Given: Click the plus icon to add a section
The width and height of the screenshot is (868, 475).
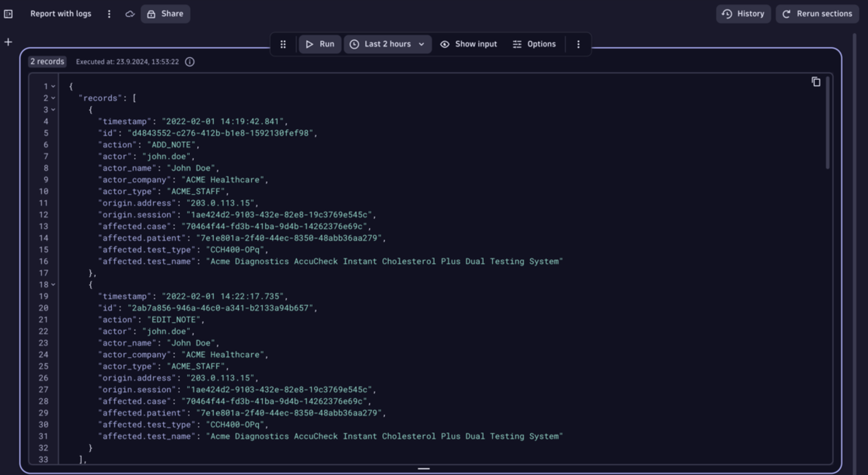Looking at the screenshot, I should click(x=8, y=42).
